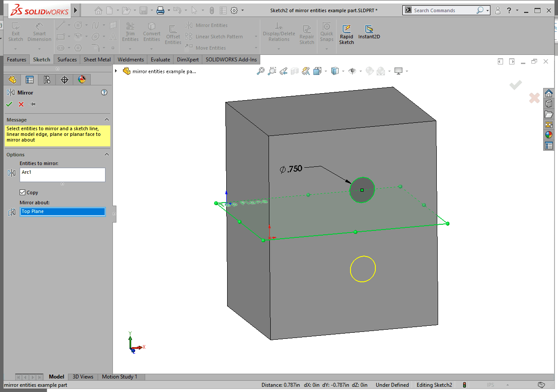558x392 pixels.
Task: Open Hide/Show Items eye icon
Action: pos(352,71)
